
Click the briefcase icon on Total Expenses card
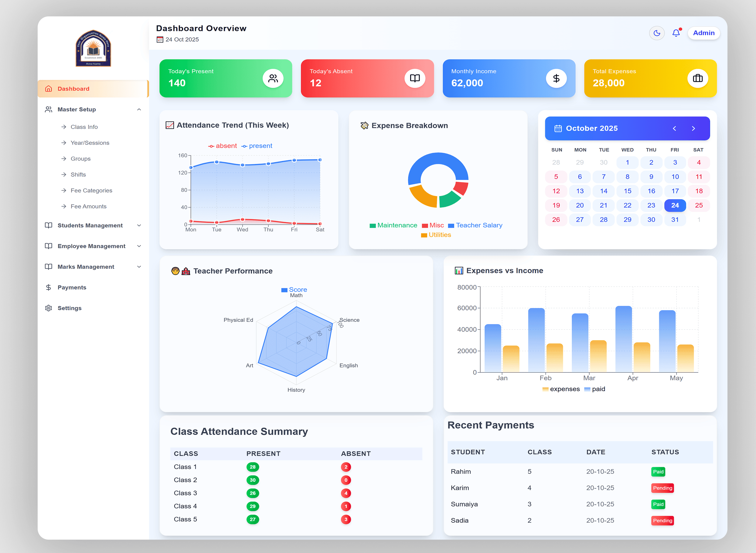(697, 78)
